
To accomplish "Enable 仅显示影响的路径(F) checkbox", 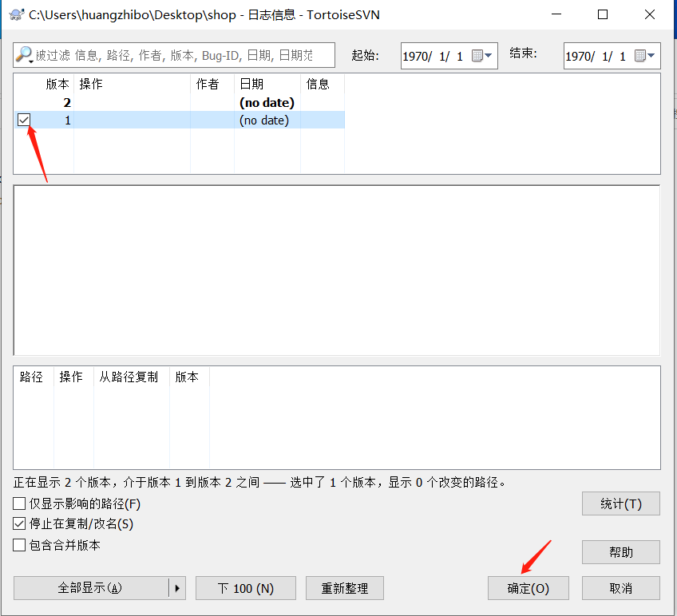I will coord(19,503).
